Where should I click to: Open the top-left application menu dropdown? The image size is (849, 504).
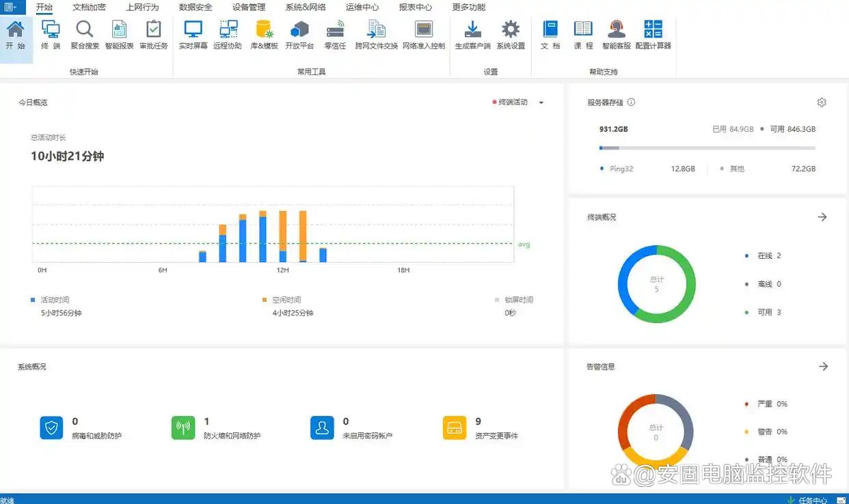[x=11, y=8]
